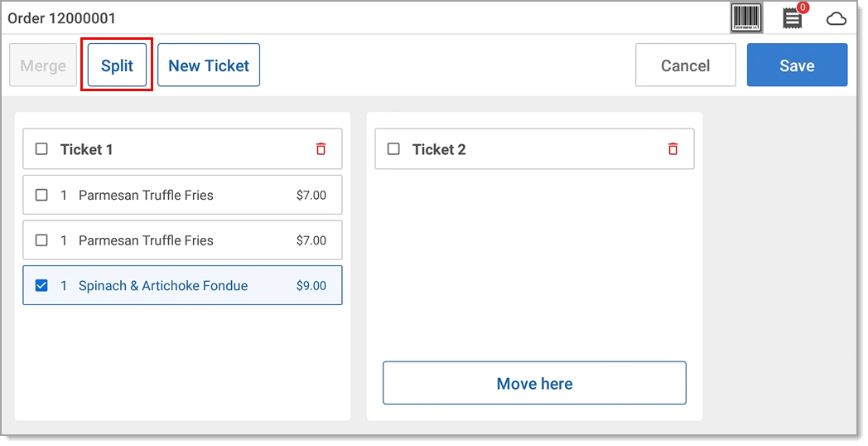Save the order tickets
This screenshot has height=446, width=868.
point(797,65)
